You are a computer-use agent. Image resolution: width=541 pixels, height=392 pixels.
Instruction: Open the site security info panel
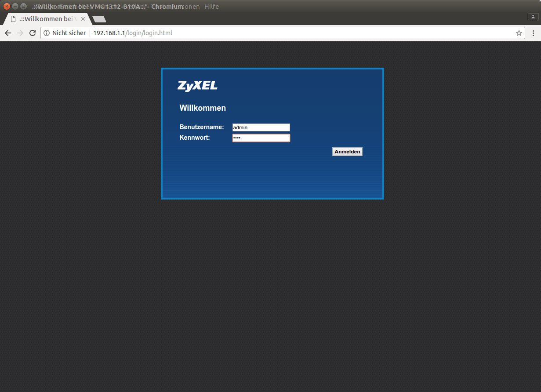(x=47, y=33)
